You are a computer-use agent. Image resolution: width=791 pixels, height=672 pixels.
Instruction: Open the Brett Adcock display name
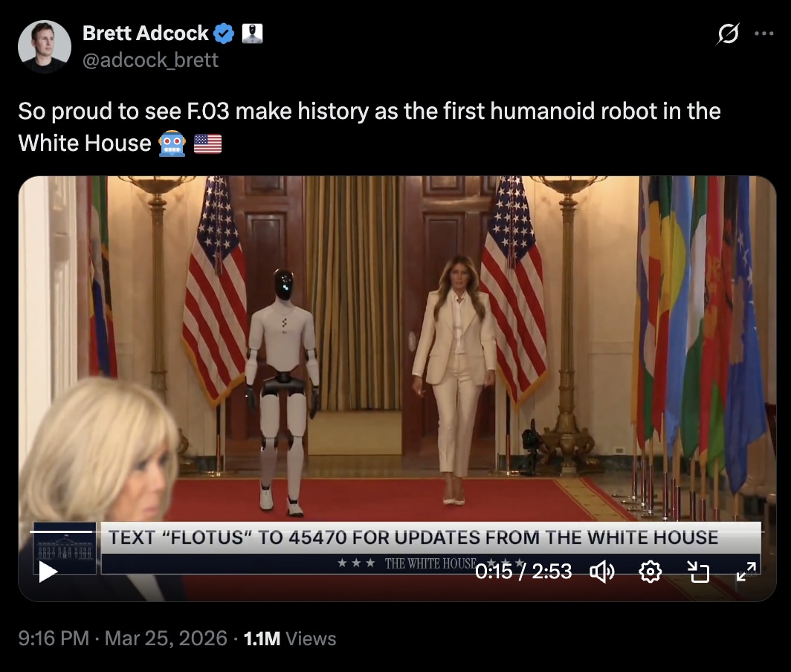coord(145,33)
